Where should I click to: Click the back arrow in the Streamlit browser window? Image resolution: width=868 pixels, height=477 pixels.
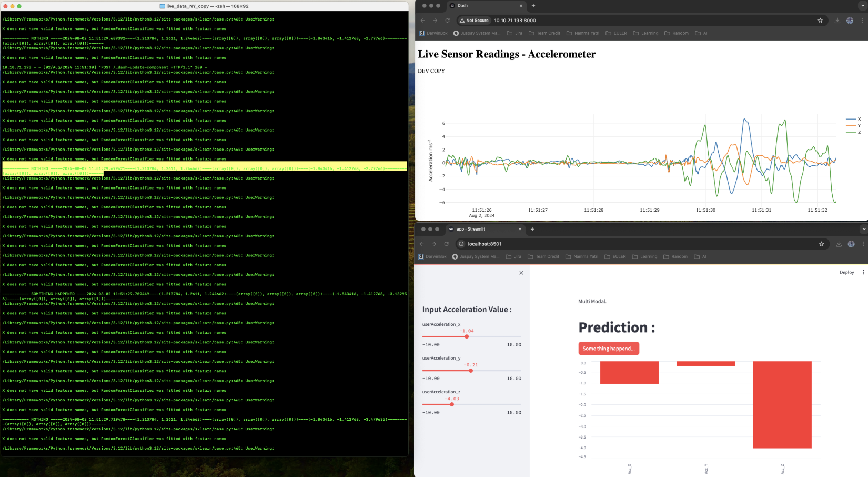421,244
